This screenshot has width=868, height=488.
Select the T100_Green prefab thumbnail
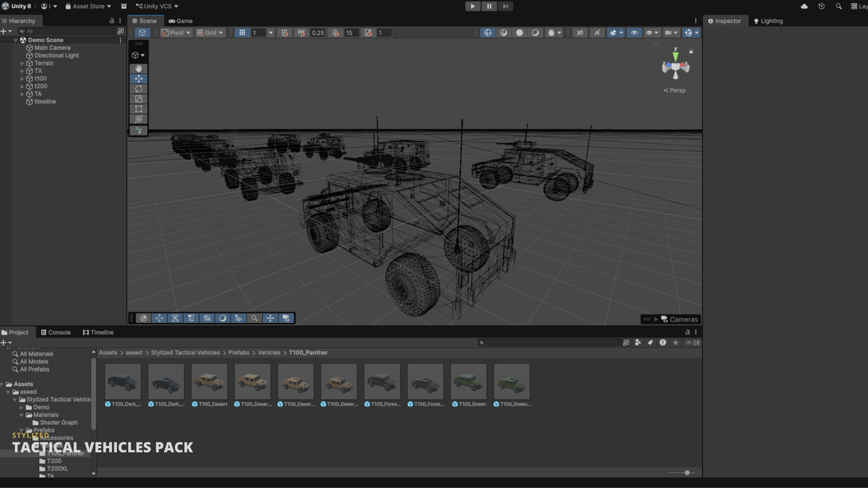tap(469, 385)
